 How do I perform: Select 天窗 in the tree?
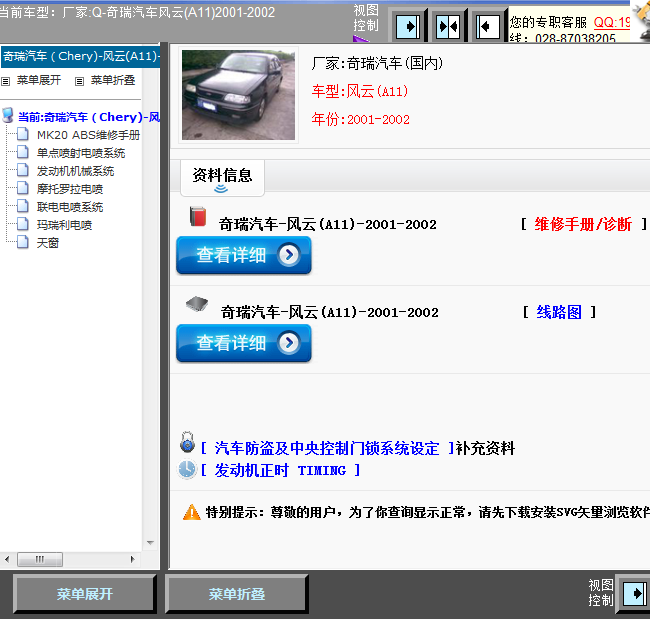pos(48,243)
